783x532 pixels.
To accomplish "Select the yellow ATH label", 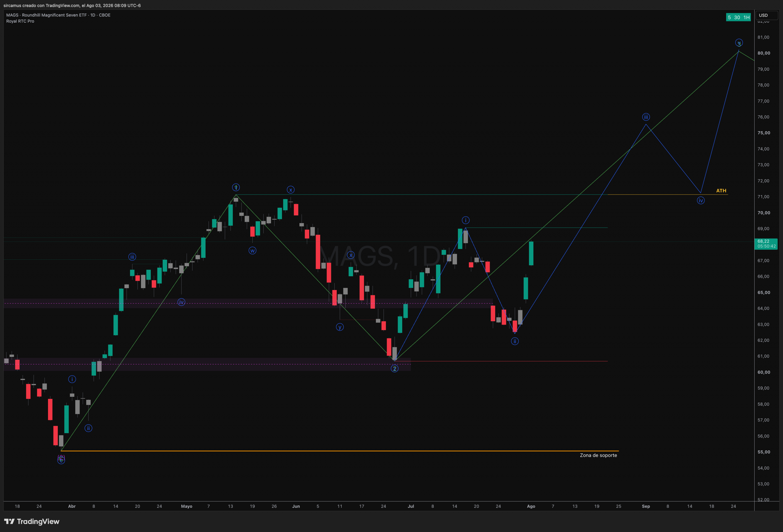I will (721, 191).
